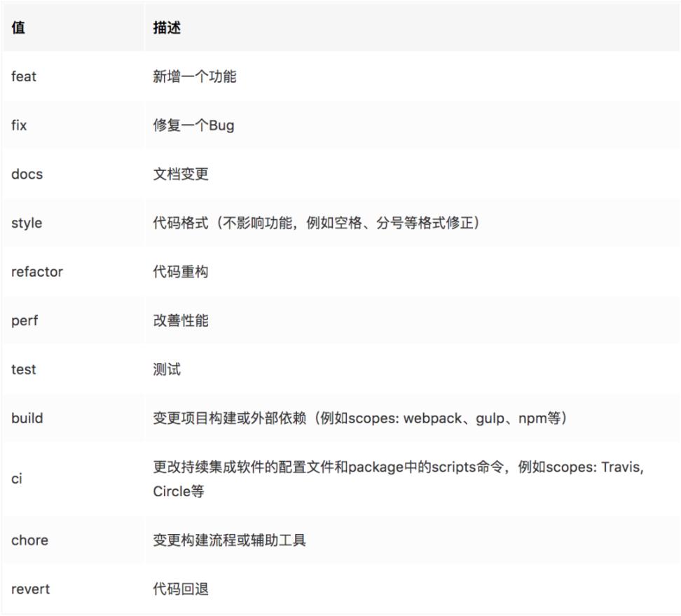
Task: Select the 代码回退 description cell
Action: (181, 589)
